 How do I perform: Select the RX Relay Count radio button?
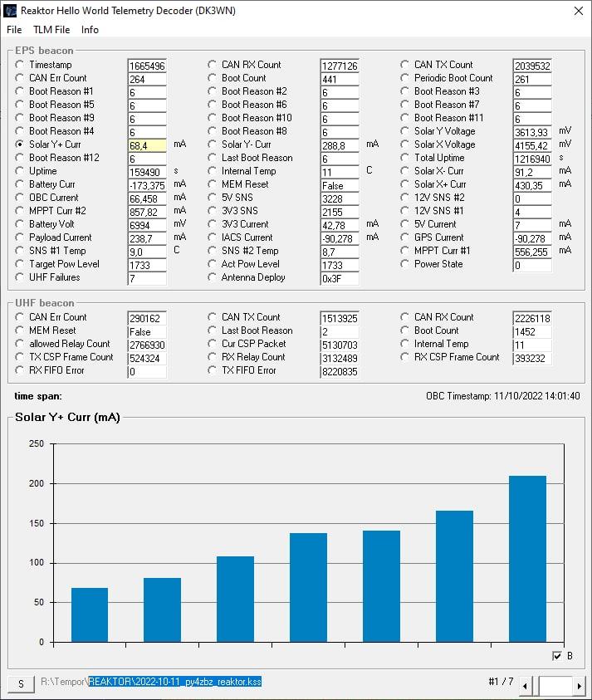[x=212, y=357]
